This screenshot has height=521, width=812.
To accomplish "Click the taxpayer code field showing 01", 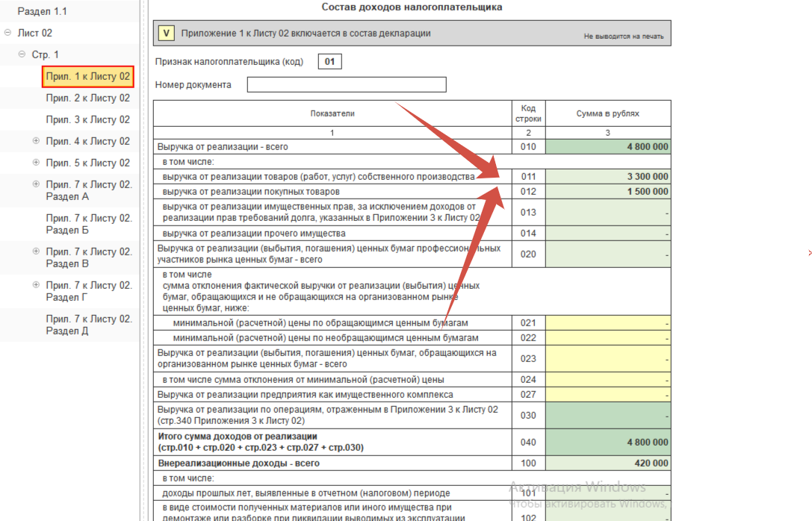I will 329,61.
